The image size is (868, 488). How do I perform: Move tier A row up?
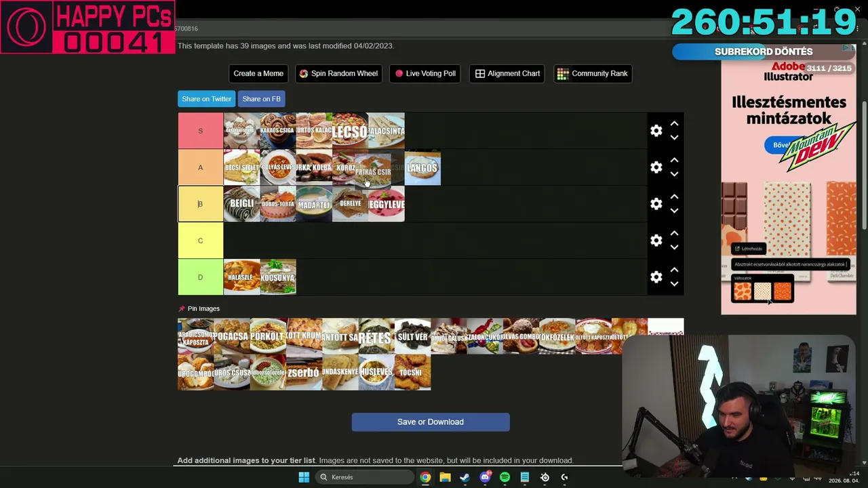674,161
